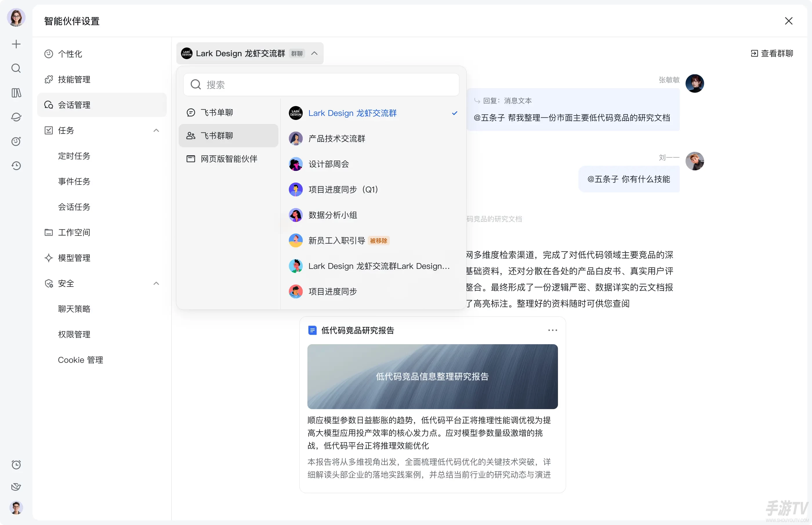Collapse the Lark Design 龙虾交流群 dropdown

[314, 54]
